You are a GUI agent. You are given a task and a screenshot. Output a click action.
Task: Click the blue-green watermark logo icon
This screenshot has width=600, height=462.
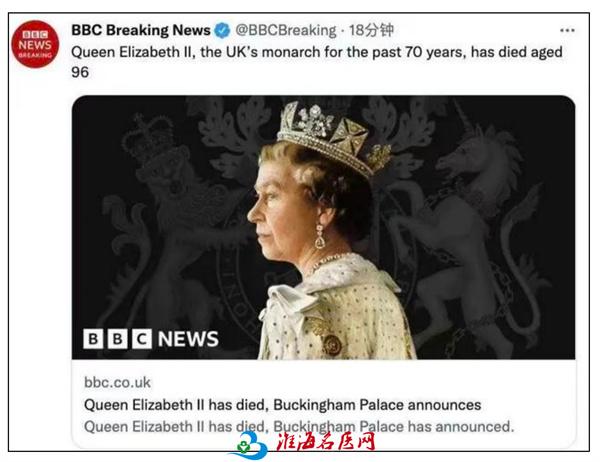249,446
